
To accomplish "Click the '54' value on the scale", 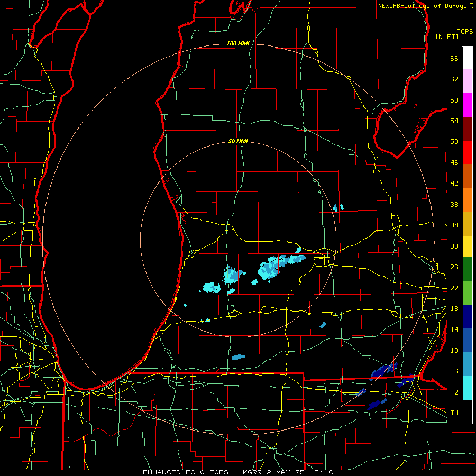I will [x=454, y=121].
